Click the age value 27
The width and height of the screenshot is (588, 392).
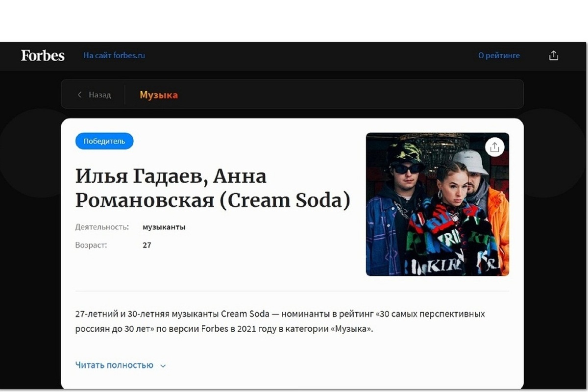tap(147, 245)
